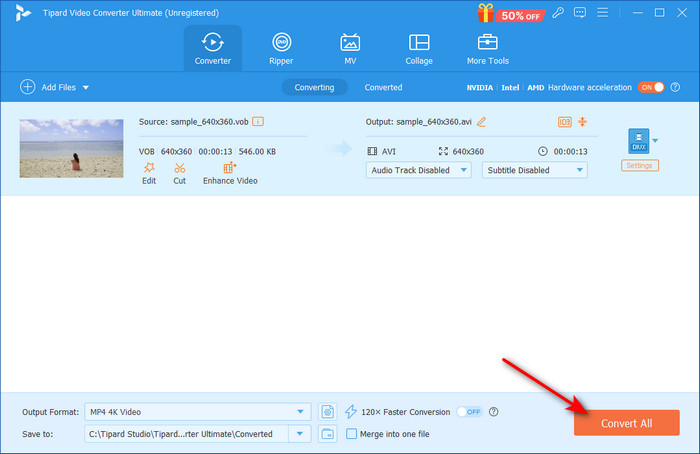The height and width of the screenshot is (454, 700).
Task: Open the Edit tool
Action: pyautogui.click(x=149, y=173)
